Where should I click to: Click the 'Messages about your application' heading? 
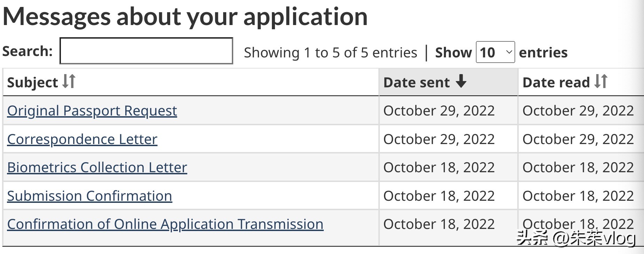click(x=185, y=16)
